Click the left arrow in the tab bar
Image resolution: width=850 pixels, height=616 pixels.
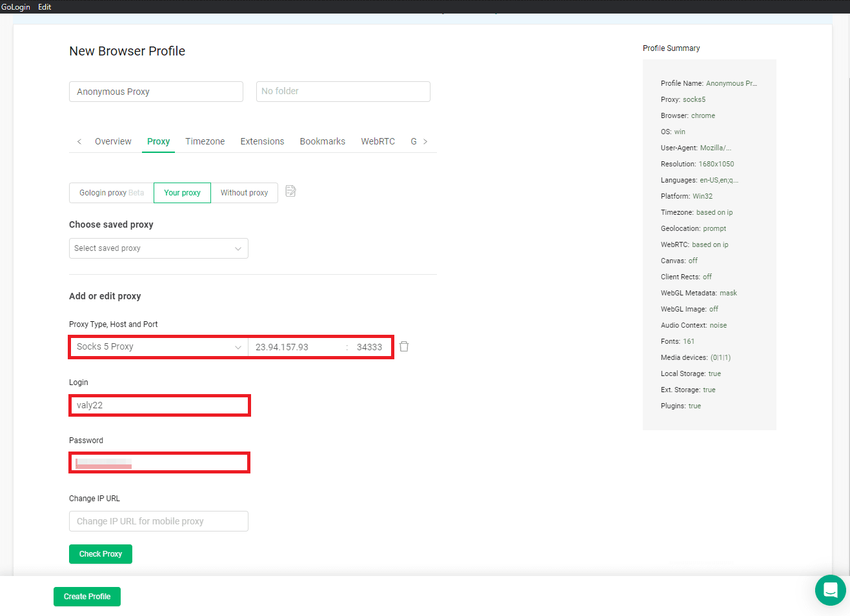[79, 141]
